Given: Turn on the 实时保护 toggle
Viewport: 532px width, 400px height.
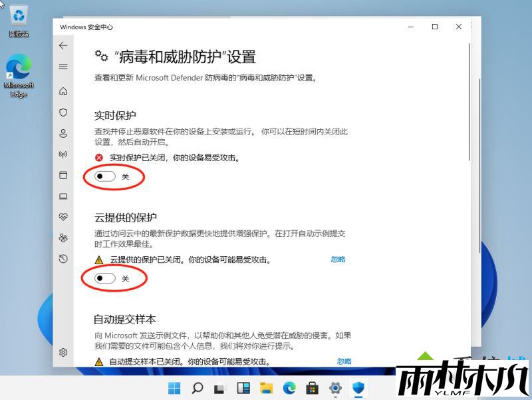Looking at the screenshot, I should [105, 176].
